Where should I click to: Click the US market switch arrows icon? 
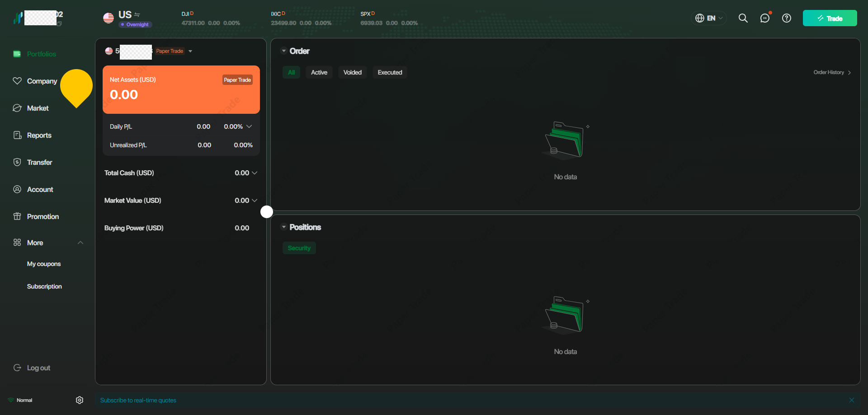137,15
